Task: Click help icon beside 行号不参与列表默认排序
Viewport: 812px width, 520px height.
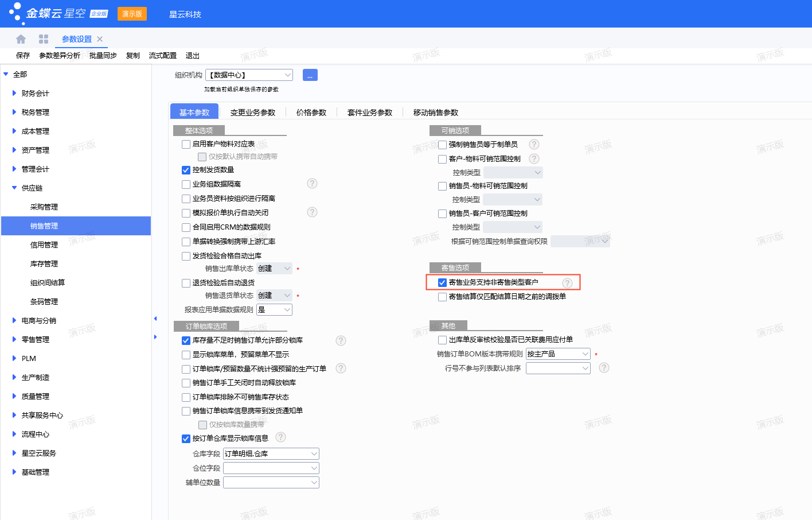Action: click(604, 368)
